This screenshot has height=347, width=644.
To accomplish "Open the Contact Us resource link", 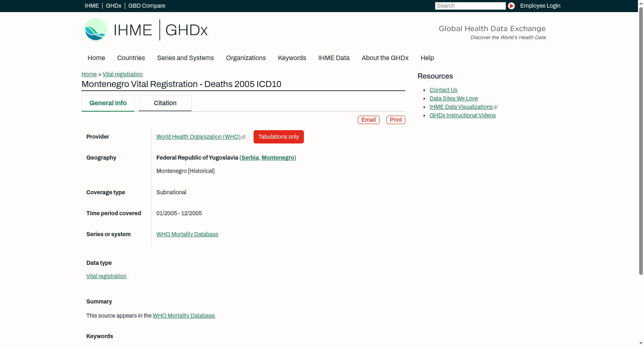I will 444,90.
